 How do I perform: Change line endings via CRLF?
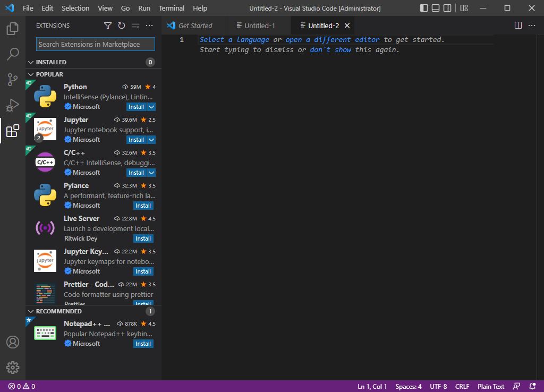pos(462,387)
